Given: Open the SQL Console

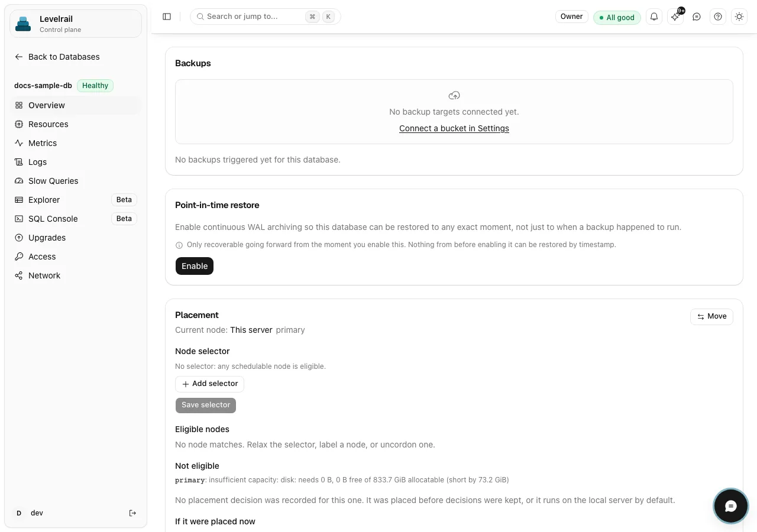Looking at the screenshot, I should (x=76, y=219).
